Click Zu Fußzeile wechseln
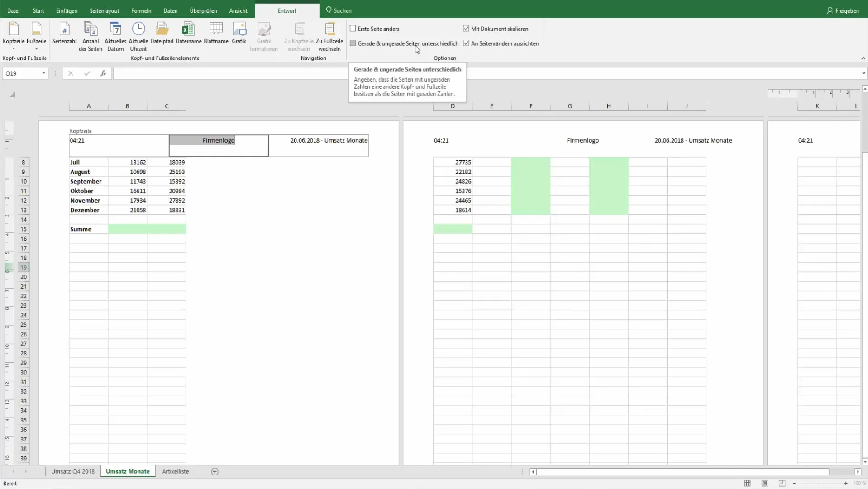Screen dimensions: 868x489 pyautogui.click(x=329, y=37)
